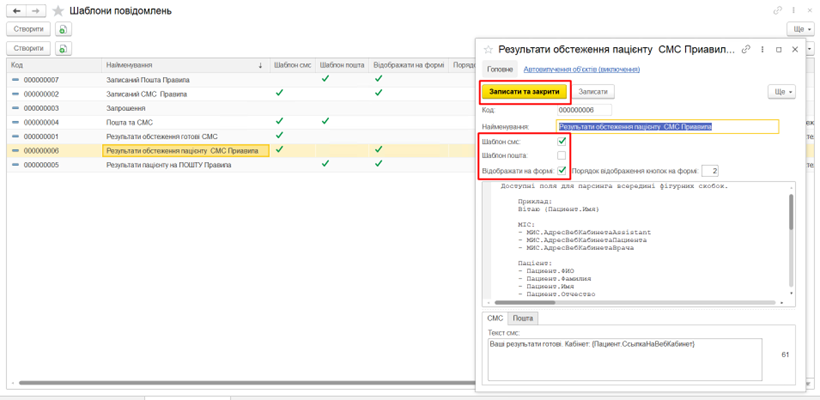
Task: Toggle the Відображати на формі checkbox
Action: 562,170
